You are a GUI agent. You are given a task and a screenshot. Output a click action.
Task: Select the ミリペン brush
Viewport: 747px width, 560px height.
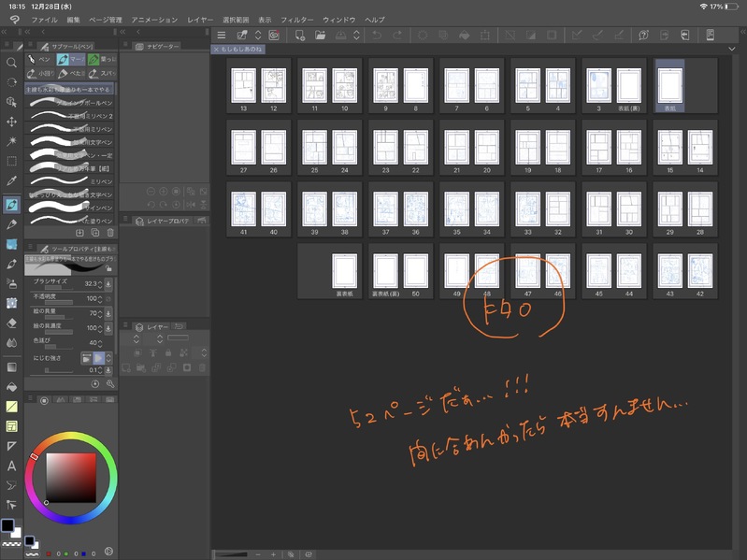click(x=70, y=181)
